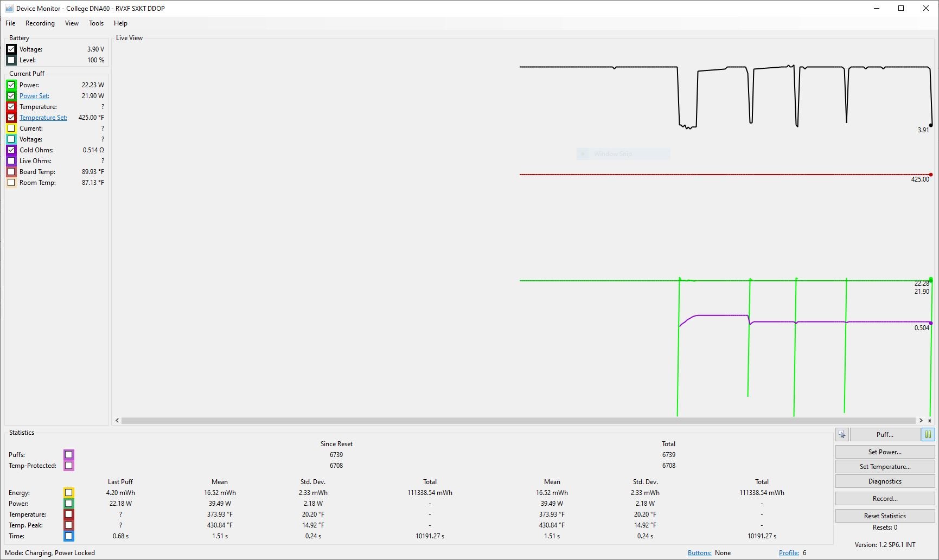Click the Power Set link

click(34, 96)
